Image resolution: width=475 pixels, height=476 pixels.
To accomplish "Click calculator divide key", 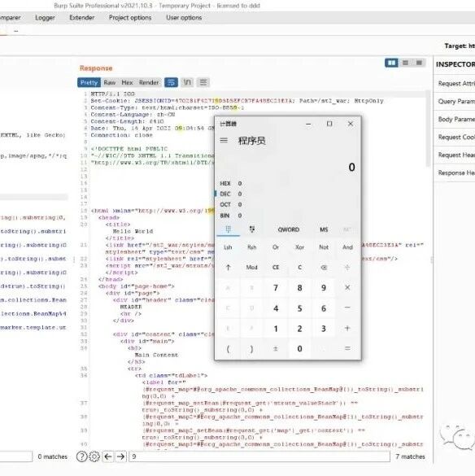I will coord(347,268).
